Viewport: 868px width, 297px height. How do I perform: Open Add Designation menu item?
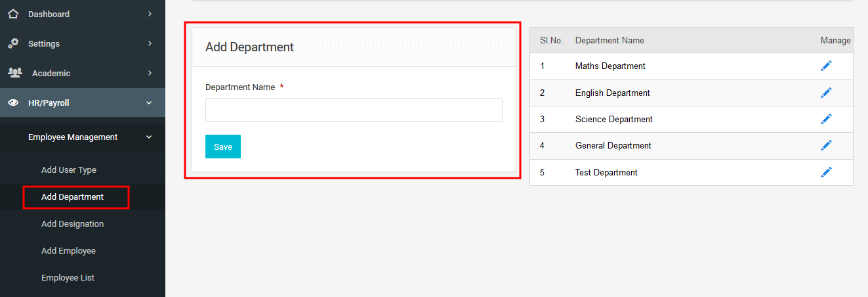coord(72,223)
